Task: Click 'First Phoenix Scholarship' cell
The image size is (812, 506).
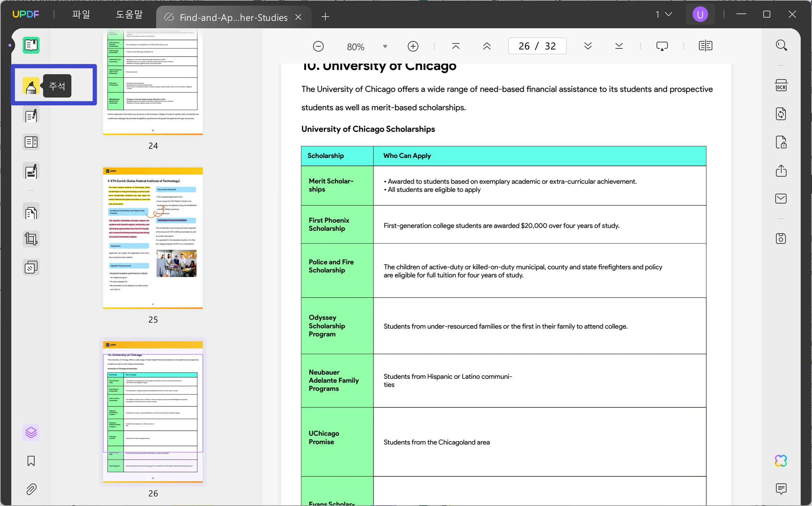Action: click(x=337, y=224)
